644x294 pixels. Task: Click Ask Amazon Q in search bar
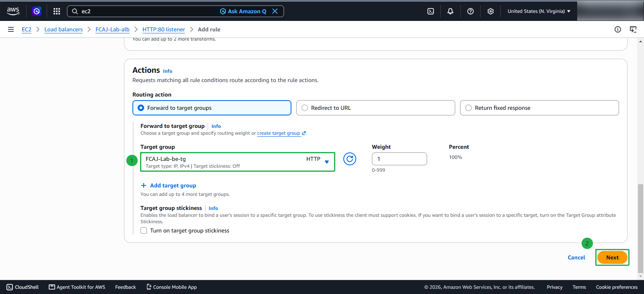pos(243,11)
